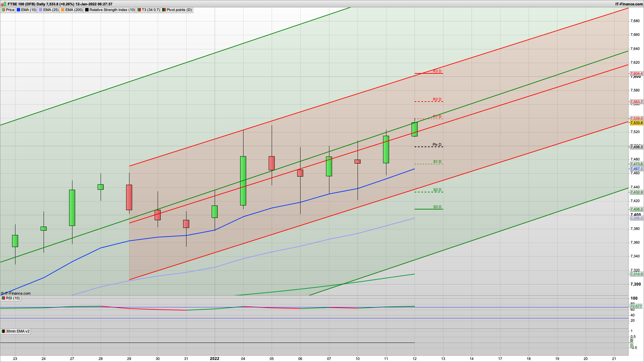Click the Piv D pivot label

[437, 144]
